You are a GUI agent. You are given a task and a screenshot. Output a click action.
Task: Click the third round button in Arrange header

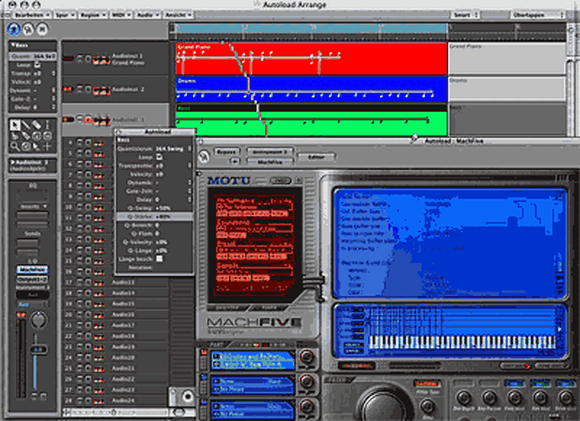point(42,29)
